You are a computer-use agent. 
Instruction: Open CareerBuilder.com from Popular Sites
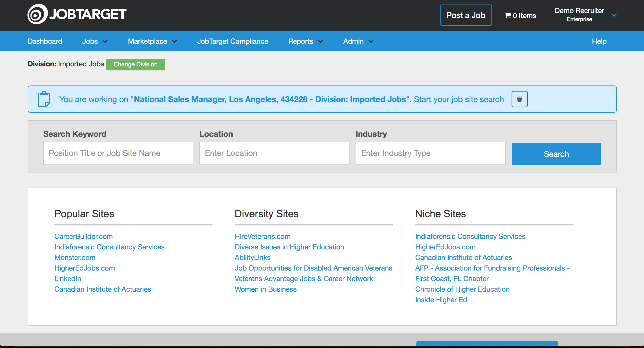83,236
